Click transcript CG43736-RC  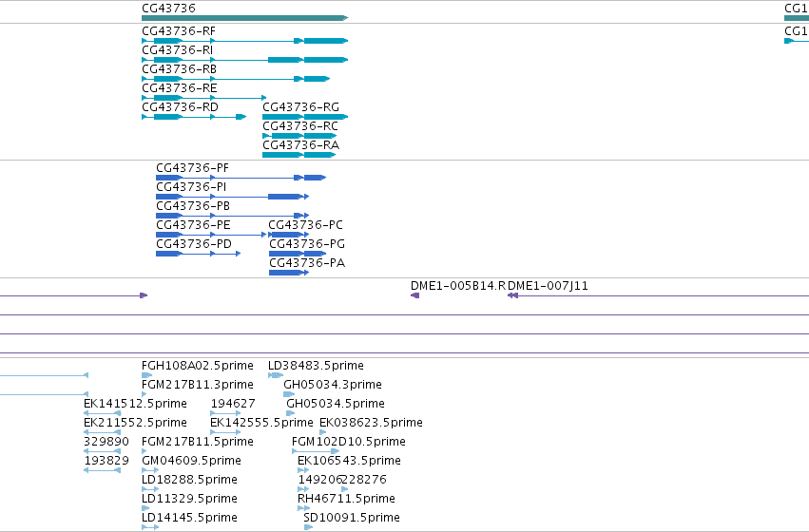click(x=299, y=136)
